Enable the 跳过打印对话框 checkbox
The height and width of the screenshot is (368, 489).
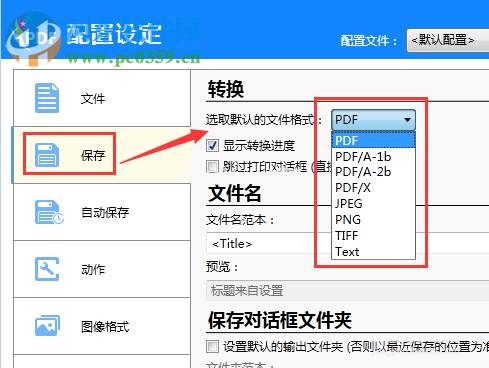pos(212,166)
